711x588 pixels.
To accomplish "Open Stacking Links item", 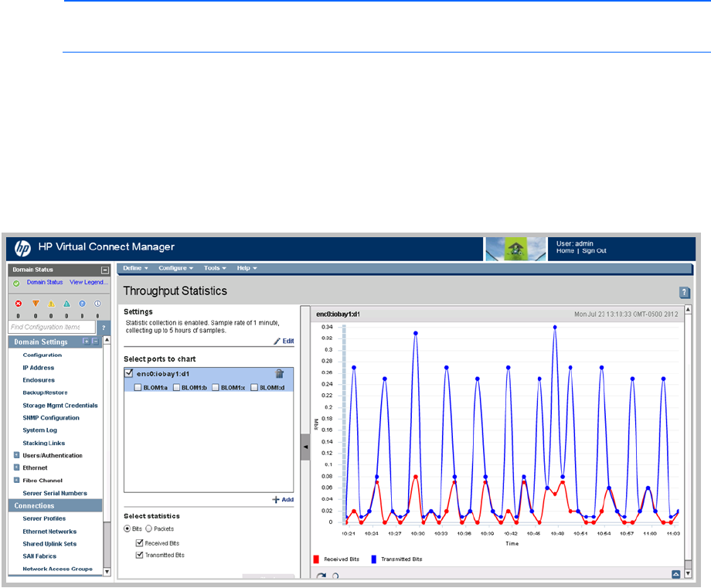I will (x=43, y=443).
